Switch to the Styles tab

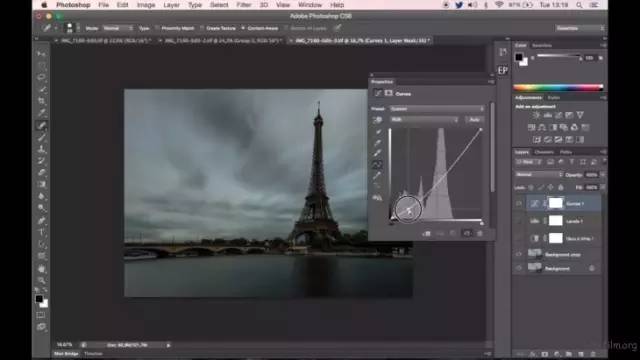point(554,98)
